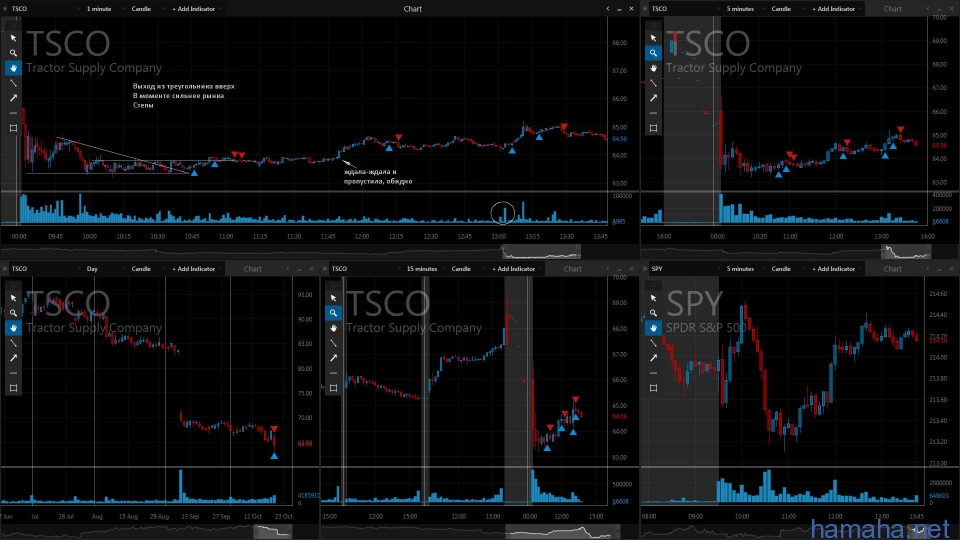Viewport: 960px width, 540px height.
Task: Click the 'Выход из треугольника вверх' text annotation
Action: [184, 86]
